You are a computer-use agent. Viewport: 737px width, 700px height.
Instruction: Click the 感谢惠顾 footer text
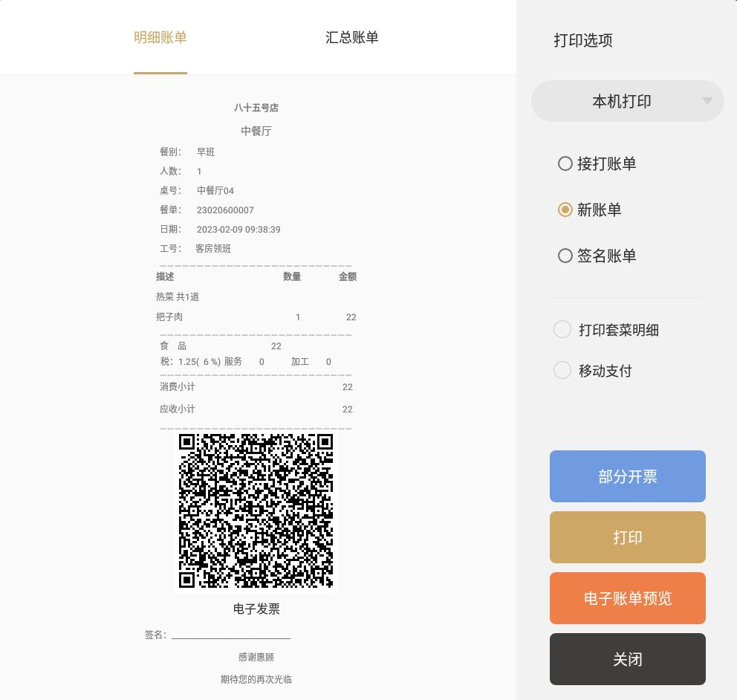(x=256, y=657)
